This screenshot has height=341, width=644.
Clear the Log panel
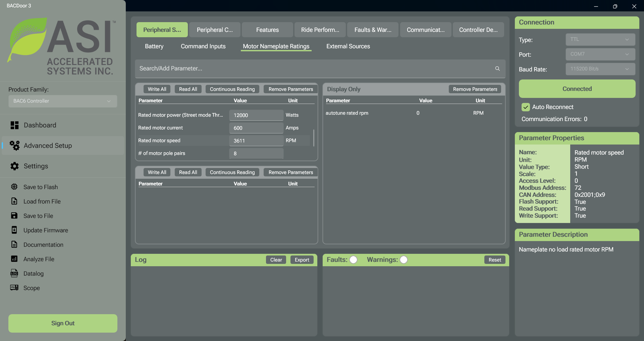[276, 260]
